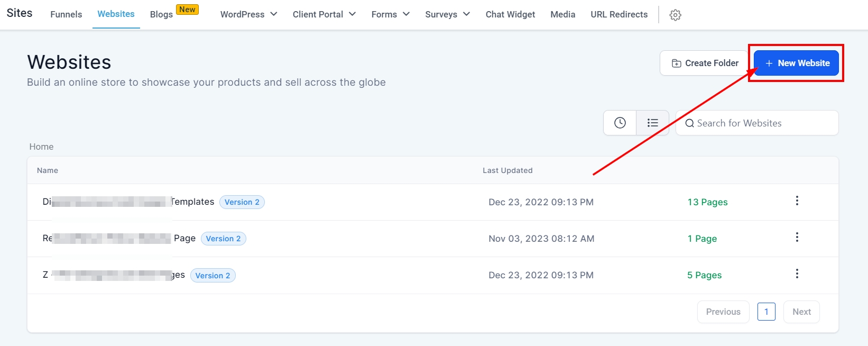Open three-dot menu for 13 Pages website
The height and width of the screenshot is (346, 868).
[x=797, y=201]
